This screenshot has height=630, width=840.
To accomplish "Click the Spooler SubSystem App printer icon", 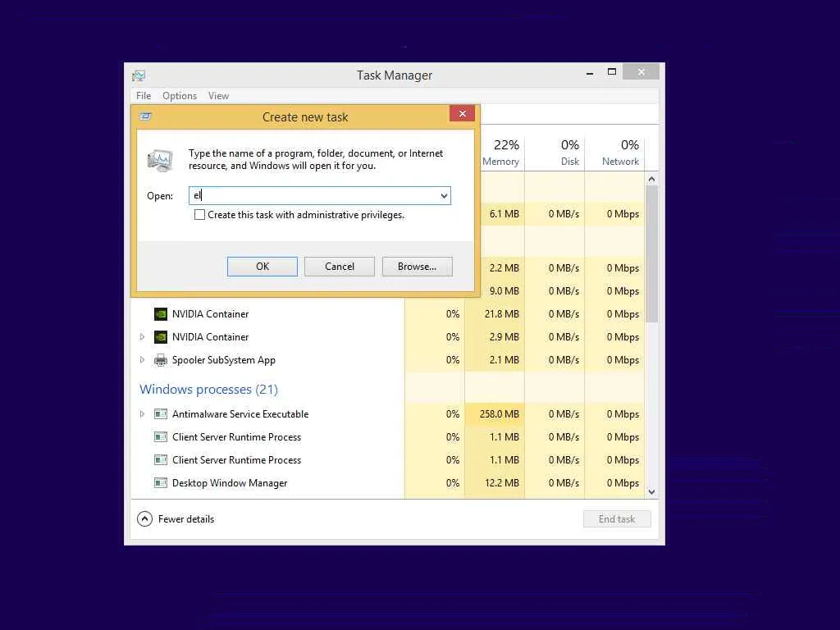I will (x=161, y=360).
